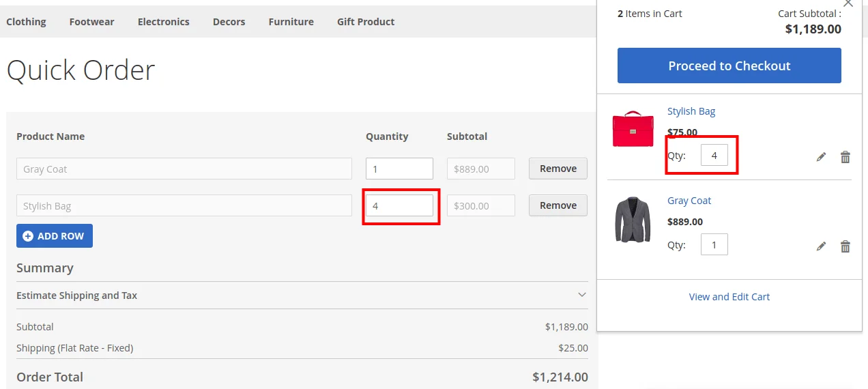
Task: Click the Quick Order heading
Action: tap(81, 70)
